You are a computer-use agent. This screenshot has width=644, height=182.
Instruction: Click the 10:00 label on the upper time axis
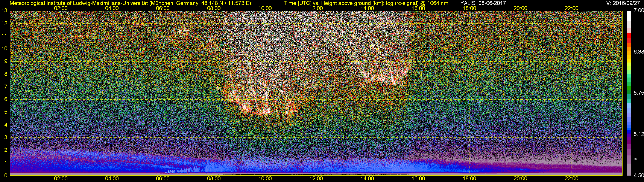(x=265, y=8)
